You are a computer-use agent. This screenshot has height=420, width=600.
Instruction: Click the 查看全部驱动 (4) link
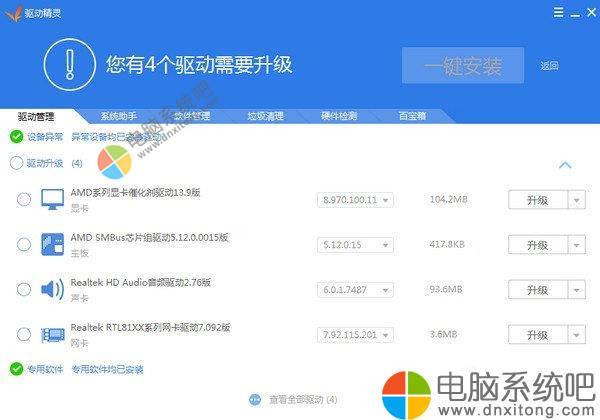coord(303,400)
